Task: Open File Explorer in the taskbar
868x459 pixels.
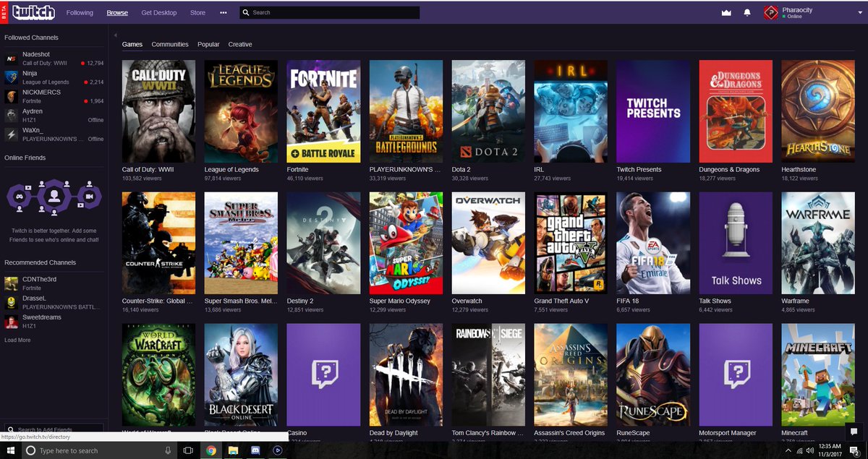Action: 233,450
